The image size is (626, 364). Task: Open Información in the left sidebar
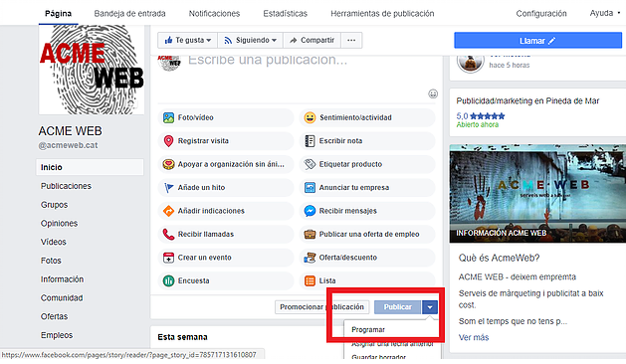coord(62,279)
